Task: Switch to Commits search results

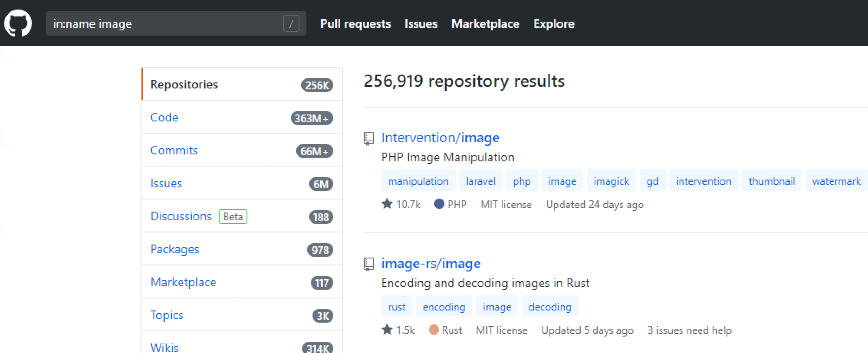Action: click(242, 150)
